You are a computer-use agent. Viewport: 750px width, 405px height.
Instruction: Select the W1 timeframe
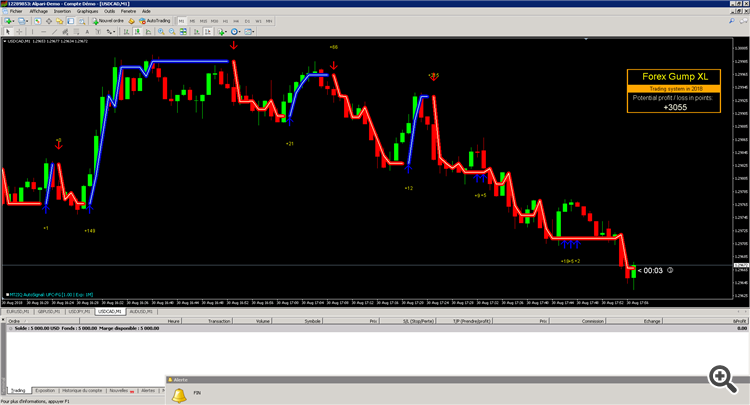click(258, 21)
